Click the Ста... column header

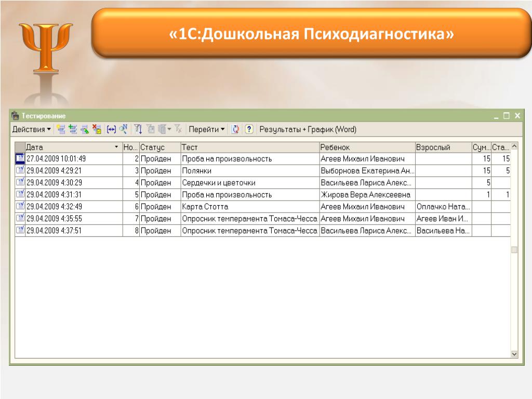click(x=501, y=147)
